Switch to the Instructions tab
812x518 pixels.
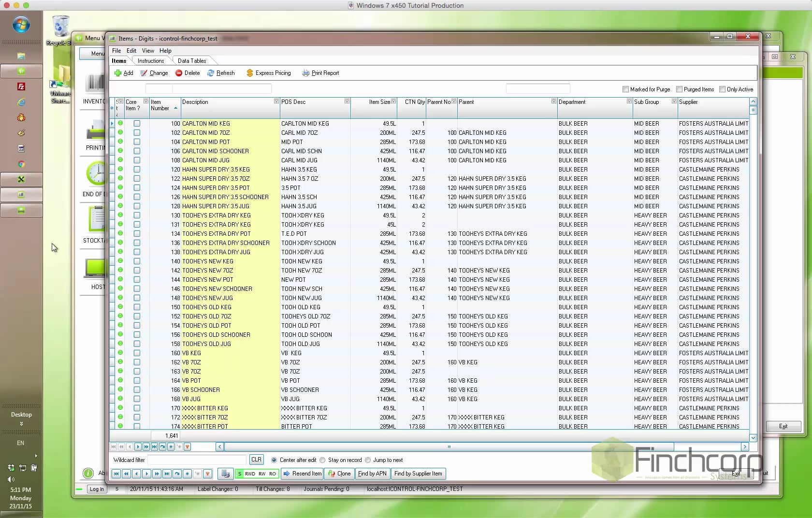[151, 61]
